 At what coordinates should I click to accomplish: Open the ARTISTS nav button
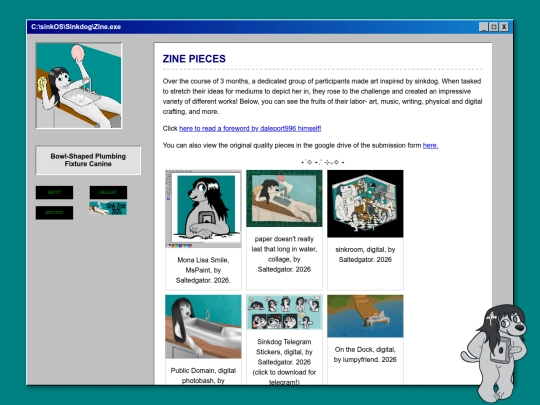click(x=54, y=212)
